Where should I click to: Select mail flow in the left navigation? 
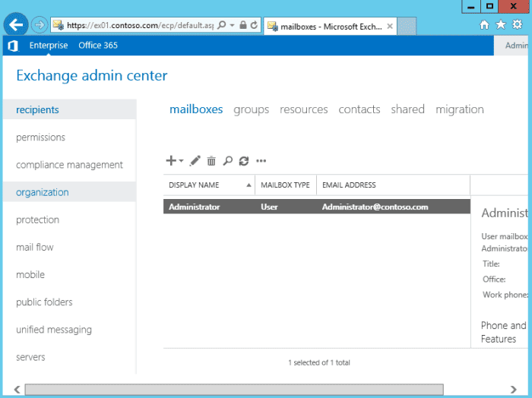point(35,248)
